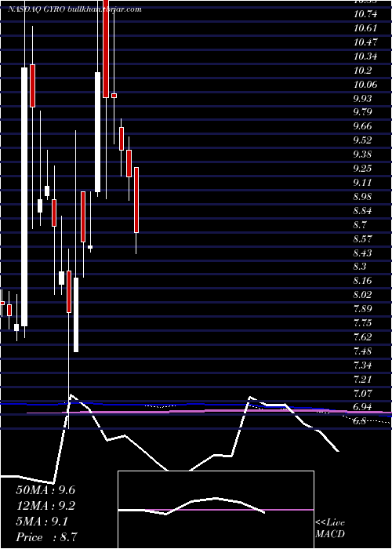Click the 8.57 price axis label
Image resolution: width=392 pixels, height=549 pixels.
click(x=362, y=238)
